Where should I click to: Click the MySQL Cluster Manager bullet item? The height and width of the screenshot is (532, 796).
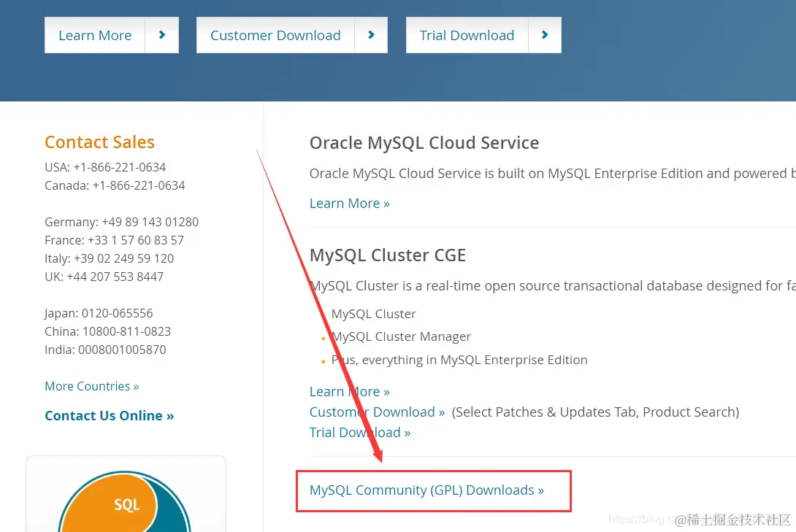pos(401,336)
